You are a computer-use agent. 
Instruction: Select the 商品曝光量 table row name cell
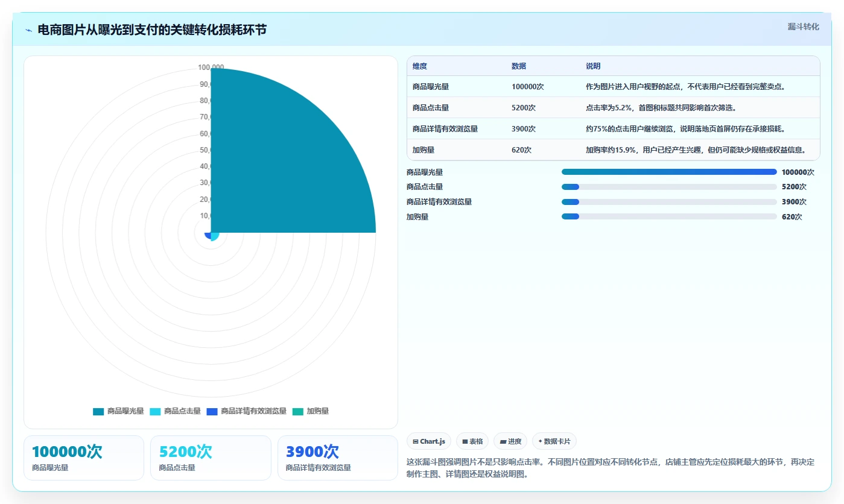coord(431,87)
